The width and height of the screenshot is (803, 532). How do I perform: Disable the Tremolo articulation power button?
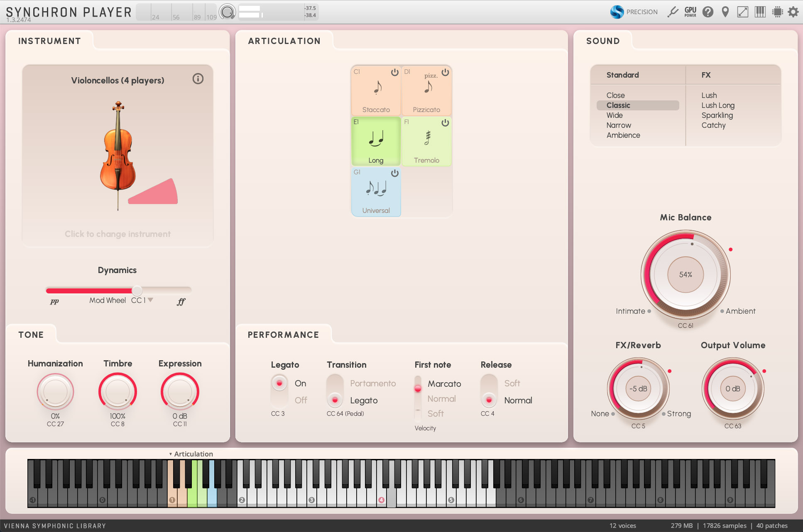click(445, 123)
